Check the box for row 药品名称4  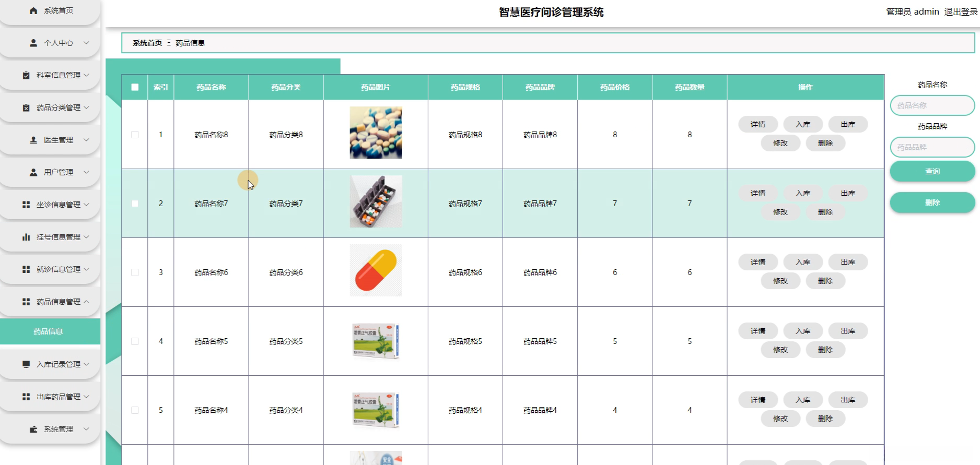pyautogui.click(x=135, y=410)
